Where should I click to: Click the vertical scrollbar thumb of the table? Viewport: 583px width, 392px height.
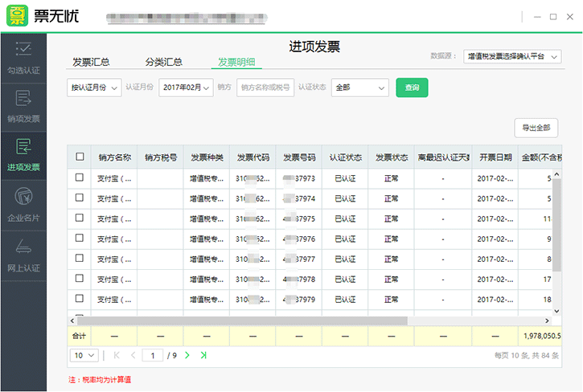pos(556,225)
